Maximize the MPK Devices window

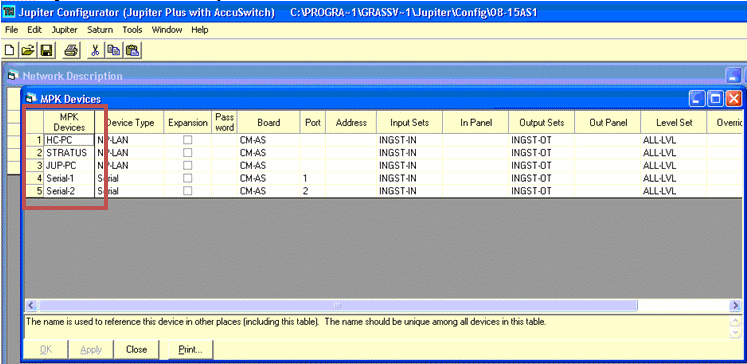pos(715,99)
